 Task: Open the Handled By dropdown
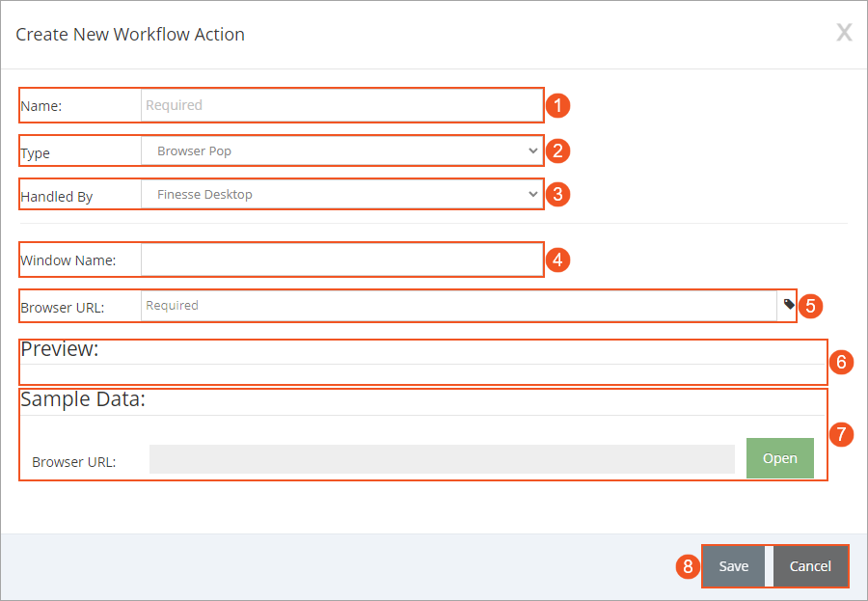[532, 194]
